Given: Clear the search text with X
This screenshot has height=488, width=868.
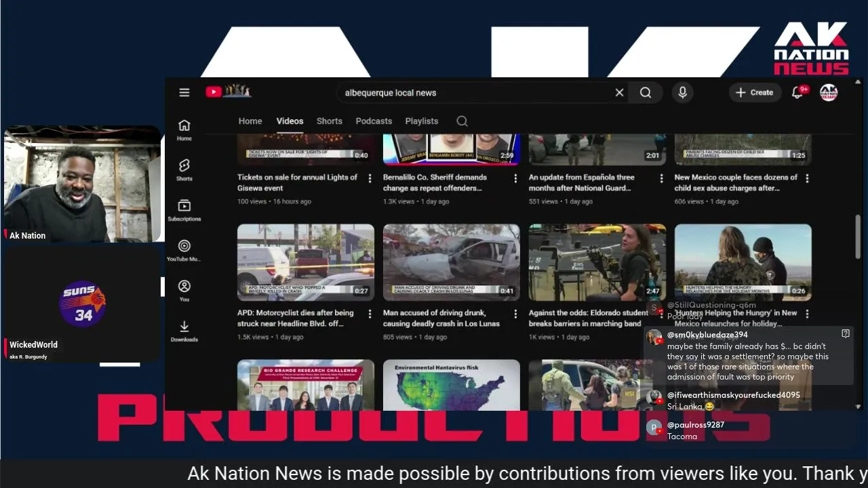Looking at the screenshot, I should (x=619, y=93).
